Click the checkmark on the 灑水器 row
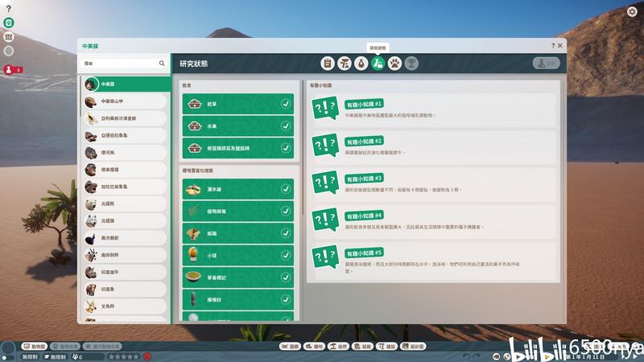 point(286,189)
